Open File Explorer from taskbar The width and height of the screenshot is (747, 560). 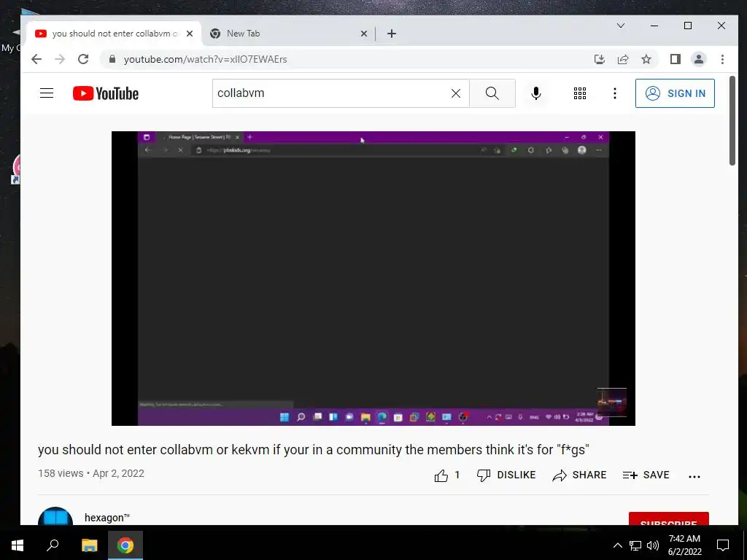point(89,545)
